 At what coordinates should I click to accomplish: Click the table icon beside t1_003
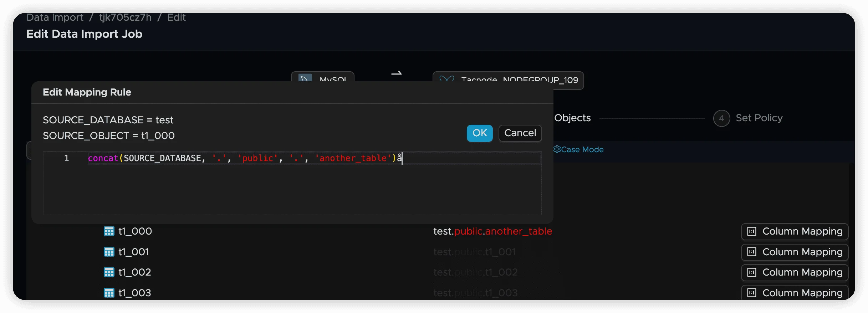click(109, 293)
